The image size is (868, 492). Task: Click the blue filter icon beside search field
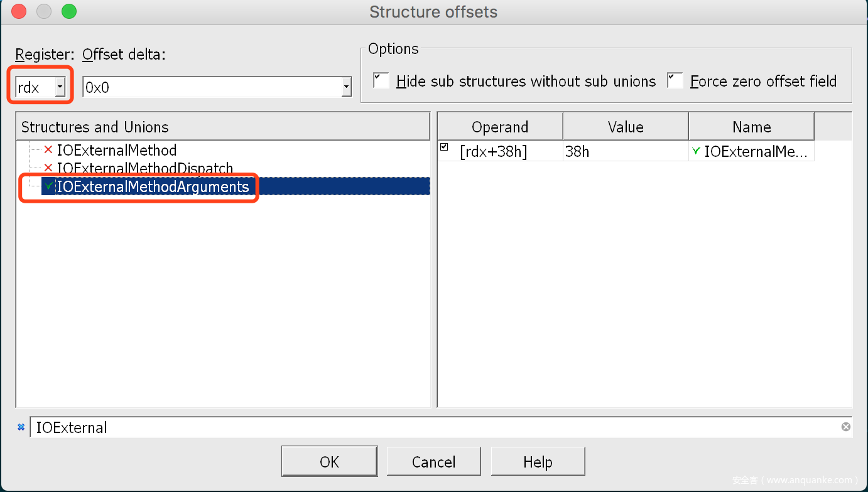21,427
